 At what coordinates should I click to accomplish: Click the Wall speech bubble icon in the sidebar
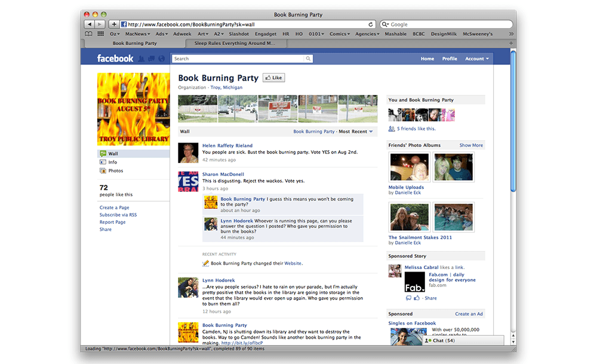(x=103, y=153)
